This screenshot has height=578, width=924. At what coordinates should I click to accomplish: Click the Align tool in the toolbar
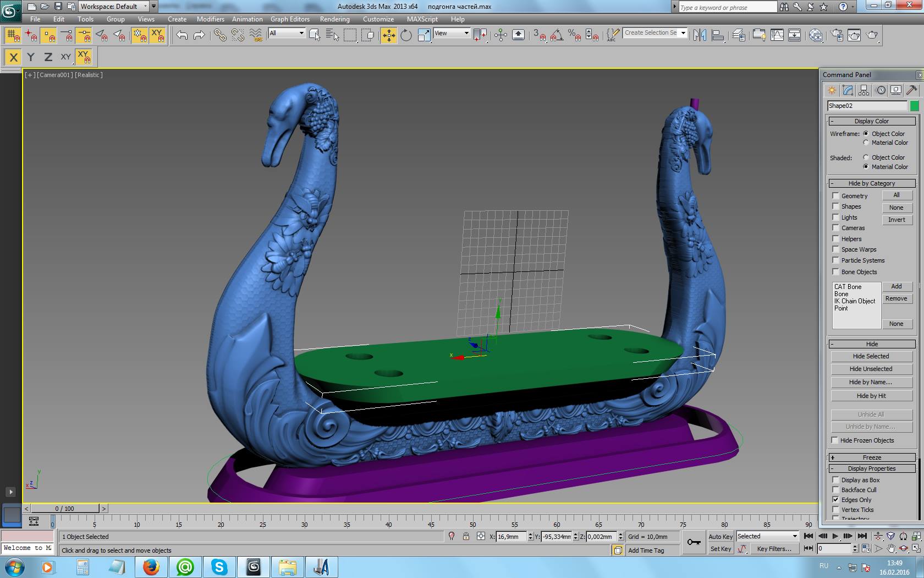point(718,35)
